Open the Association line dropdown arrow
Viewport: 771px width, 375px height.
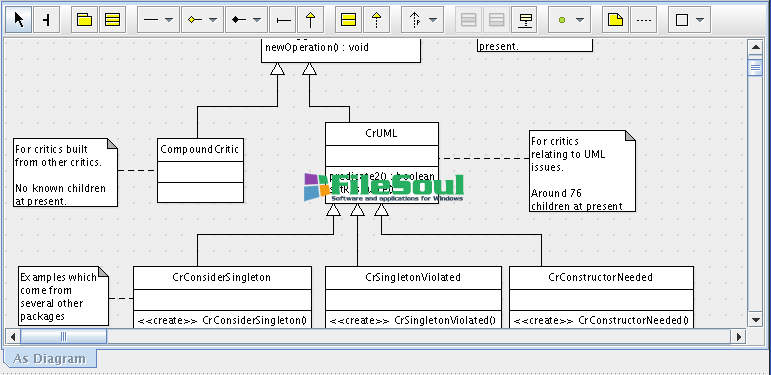point(169,20)
